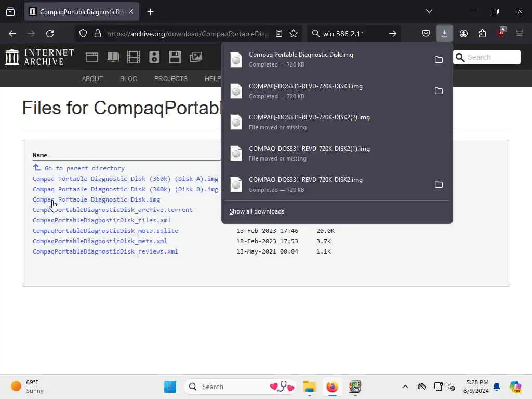Download Compaq Portable Diagnostic Disk (360k) (Disk A).img

(125, 179)
